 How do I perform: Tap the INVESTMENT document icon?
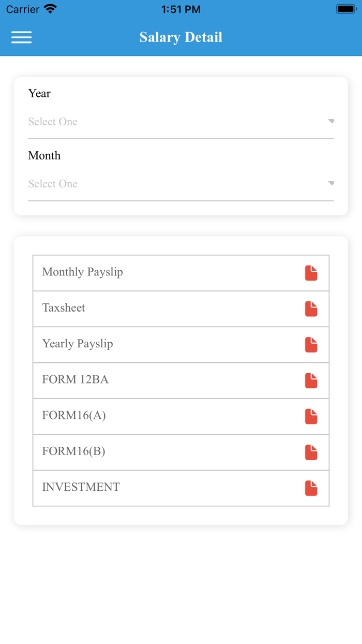point(311,488)
